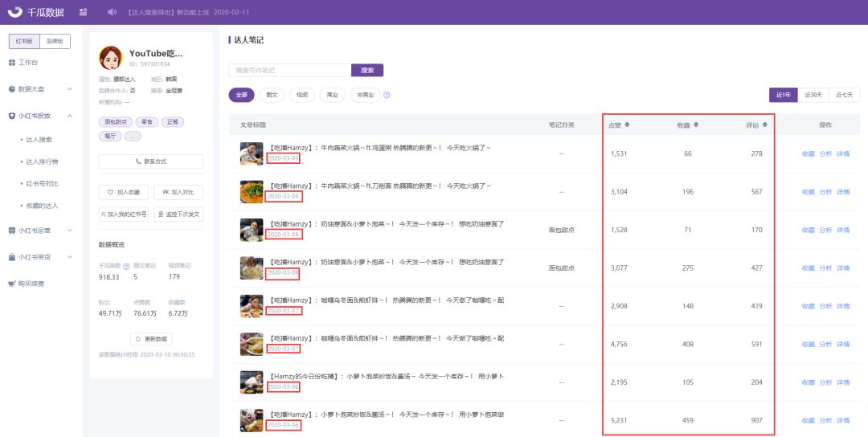Collapse the sidebar with the menu fold icon
Image resolution: width=868 pixels, height=437 pixels.
pos(83,11)
